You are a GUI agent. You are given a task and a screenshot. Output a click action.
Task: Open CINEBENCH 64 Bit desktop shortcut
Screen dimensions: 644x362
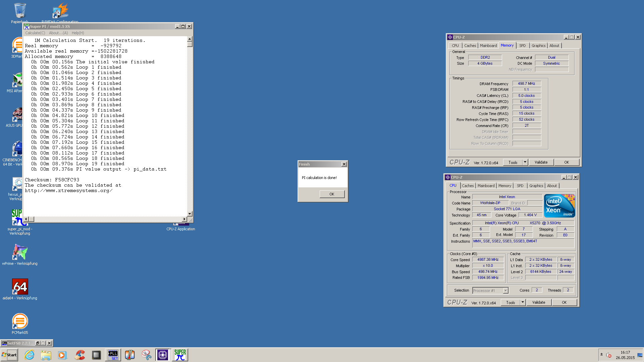[x=13, y=153]
